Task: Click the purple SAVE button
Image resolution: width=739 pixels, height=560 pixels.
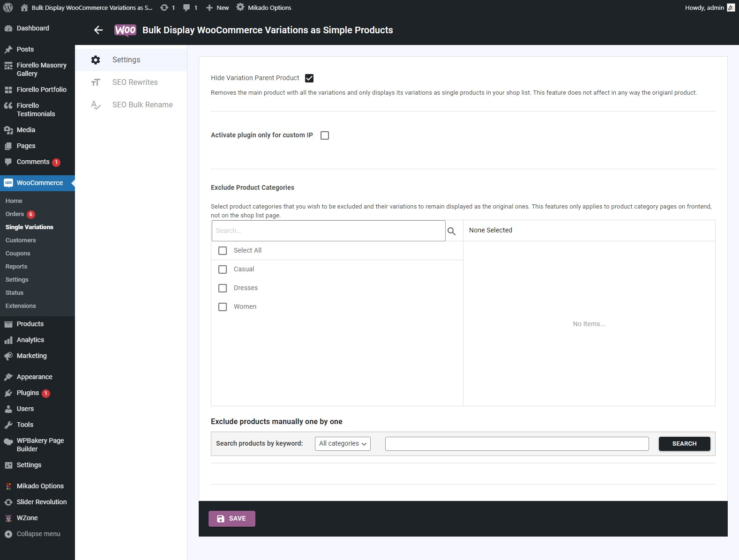Action: tap(232, 519)
